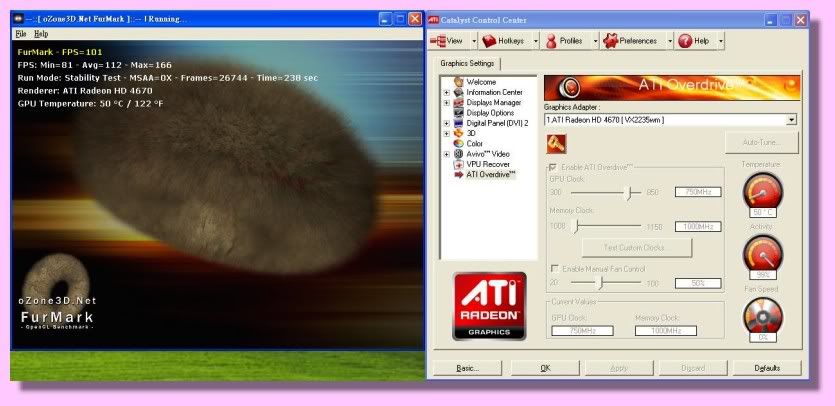The width and height of the screenshot is (835, 406).
Task: Enable Manual Fan Control checkbox
Action: coord(554,268)
